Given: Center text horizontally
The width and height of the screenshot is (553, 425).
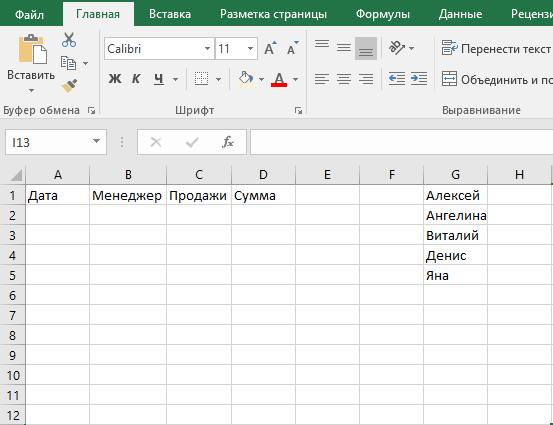Looking at the screenshot, I should [x=344, y=79].
